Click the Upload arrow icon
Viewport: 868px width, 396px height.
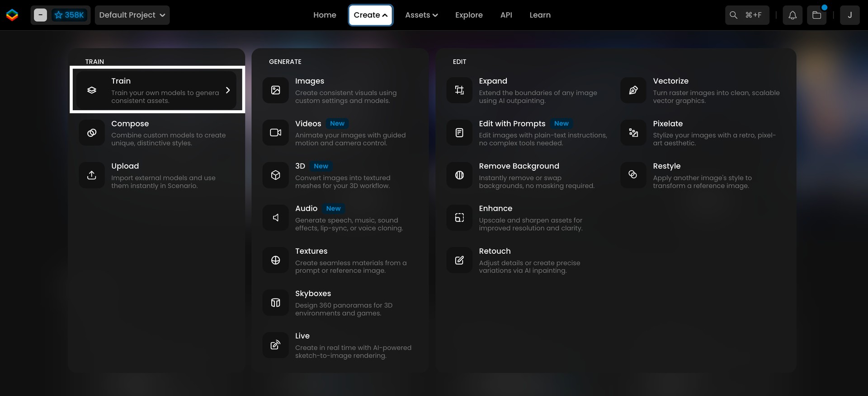click(92, 175)
